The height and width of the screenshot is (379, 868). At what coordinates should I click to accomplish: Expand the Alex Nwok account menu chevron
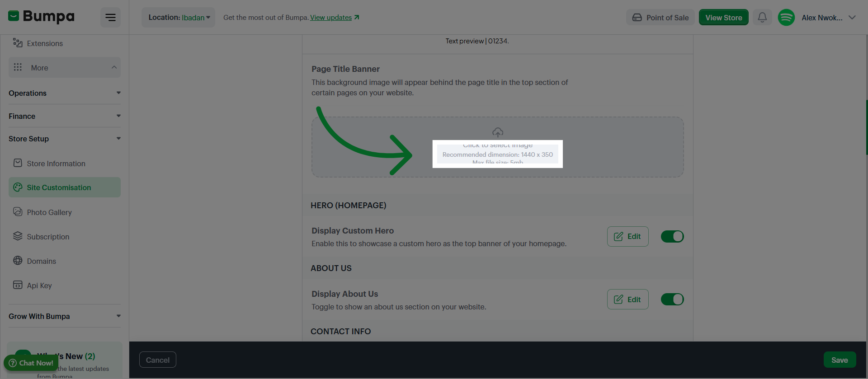pos(852,17)
